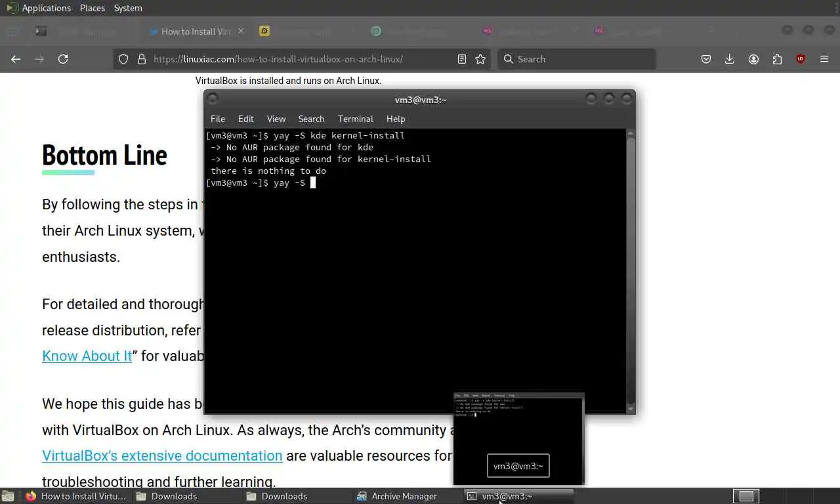This screenshot has width=840, height=504.
Task: Toggle reader view icon in address bar
Action: (462, 59)
